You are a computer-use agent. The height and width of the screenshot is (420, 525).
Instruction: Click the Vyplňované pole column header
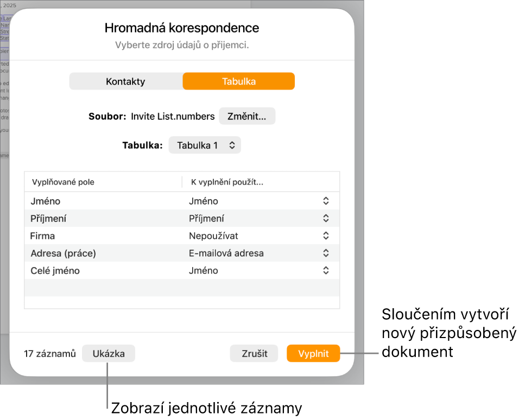[63, 182]
